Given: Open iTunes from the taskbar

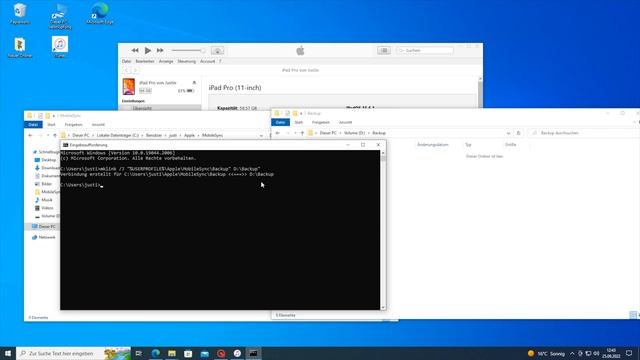Looking at the screenshot, I should (x=237, y=353).
